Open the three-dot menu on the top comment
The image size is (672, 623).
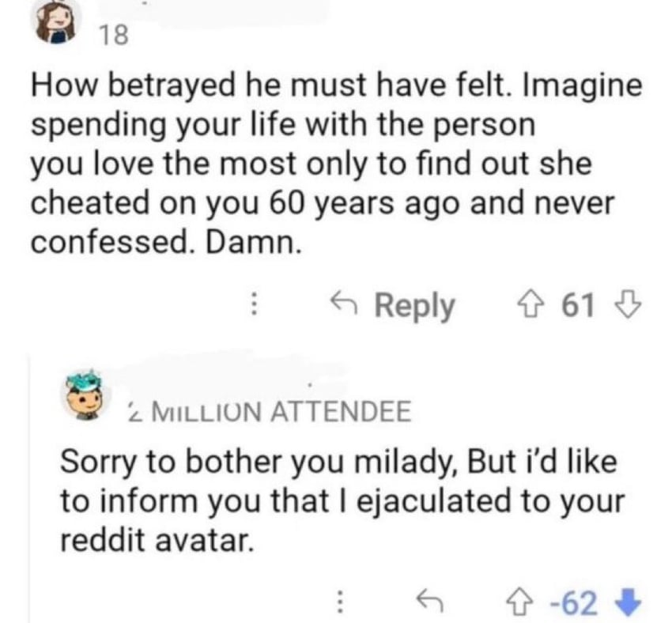point(254,305)
